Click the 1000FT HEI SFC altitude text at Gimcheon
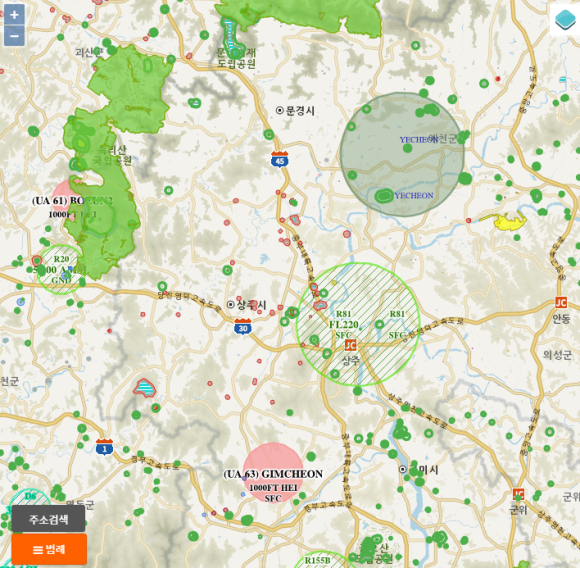The image size is (580, 568). coord(273,493)
